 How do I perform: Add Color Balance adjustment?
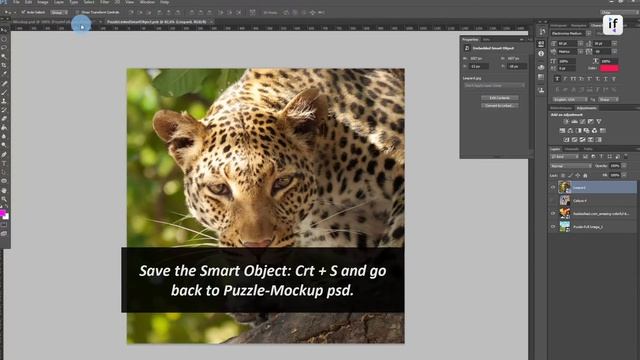click(x=570, y=131)
